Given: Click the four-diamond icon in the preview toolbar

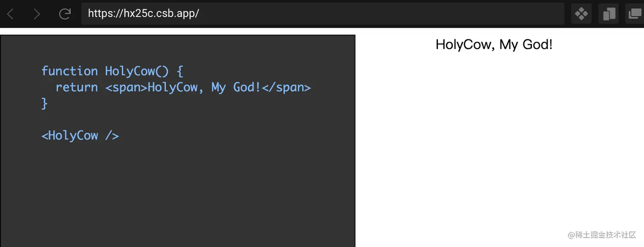Looking at the screenshot, I should click(581, 14).
